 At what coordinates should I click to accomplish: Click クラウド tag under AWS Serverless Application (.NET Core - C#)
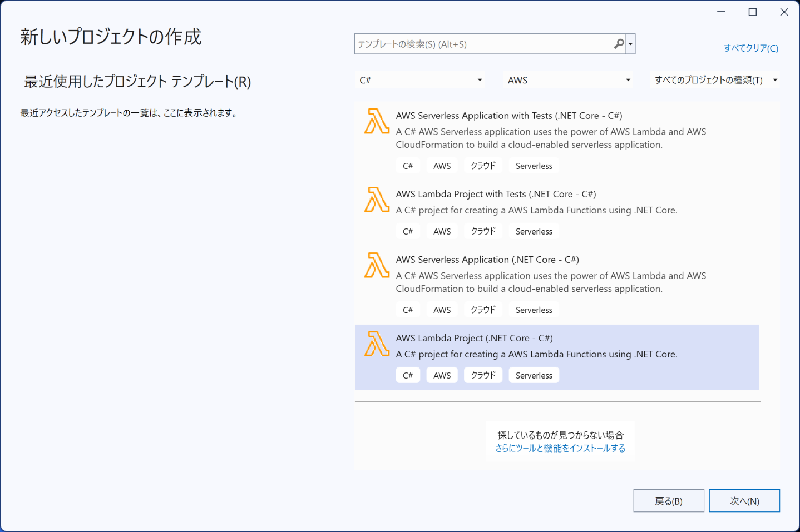483,310
